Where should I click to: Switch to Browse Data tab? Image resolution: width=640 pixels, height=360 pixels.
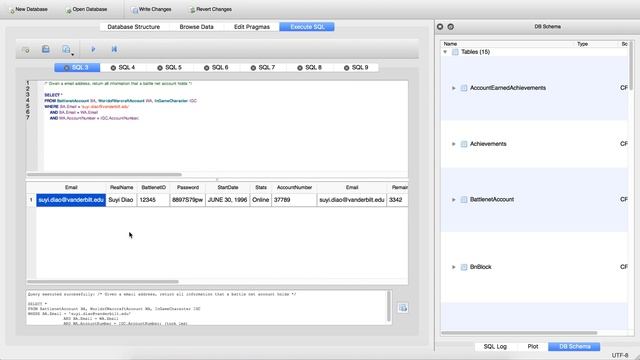[196, 27]
